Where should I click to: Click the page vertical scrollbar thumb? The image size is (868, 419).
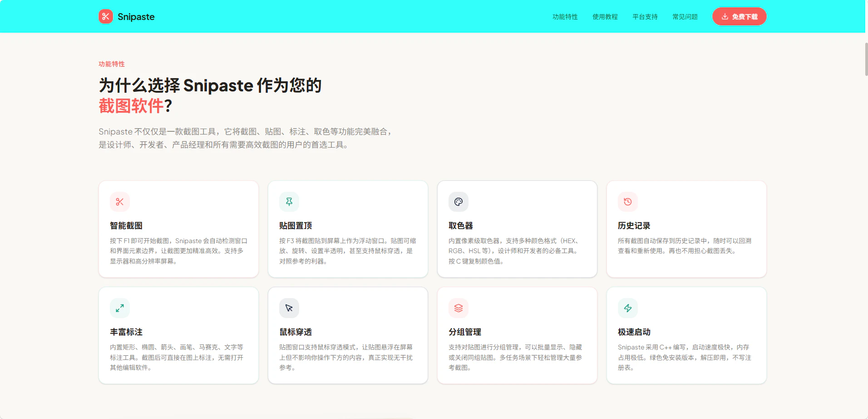(x=866, y=60)
